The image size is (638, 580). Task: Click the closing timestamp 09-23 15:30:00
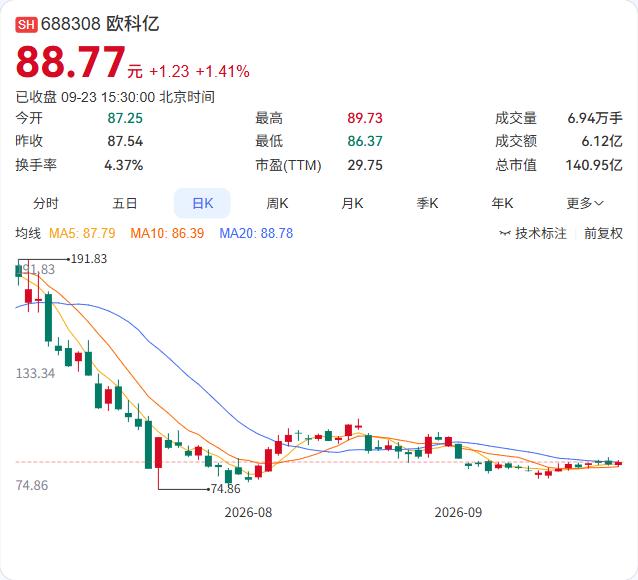pos(108,97)
